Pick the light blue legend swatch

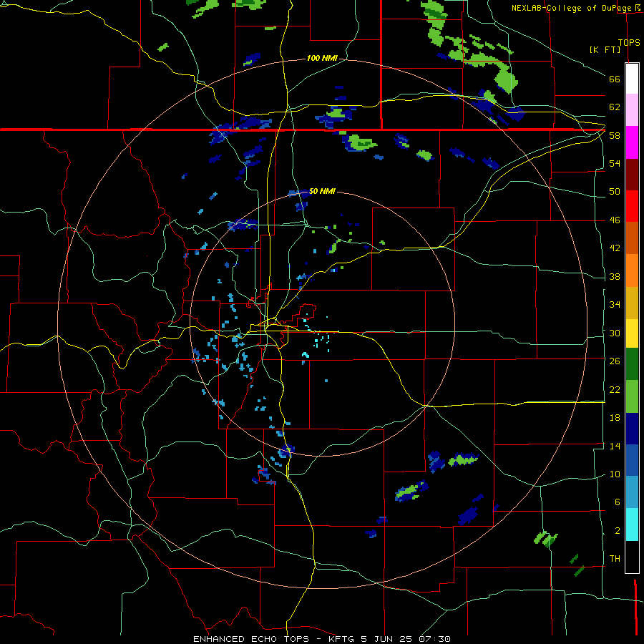point(632,492)
